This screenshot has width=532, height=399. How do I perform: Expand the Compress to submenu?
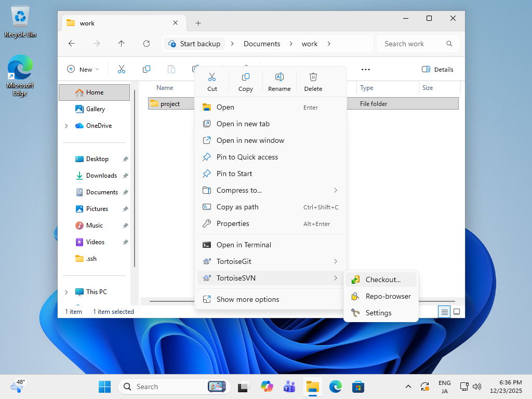[270, 190]
